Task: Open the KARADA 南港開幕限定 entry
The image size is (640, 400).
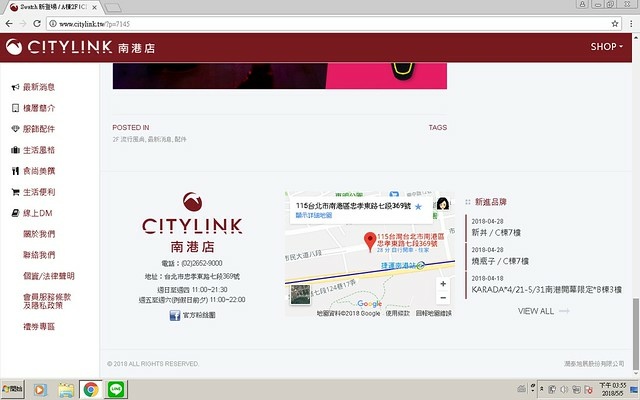Action: (546, 290)
